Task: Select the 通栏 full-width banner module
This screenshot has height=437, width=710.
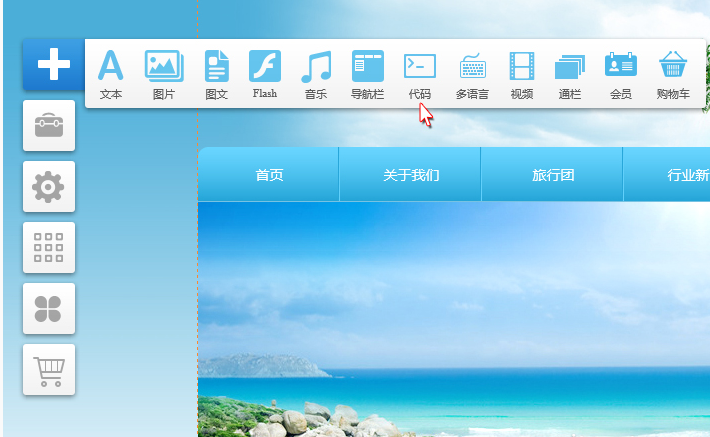Action: coord(570,73)
